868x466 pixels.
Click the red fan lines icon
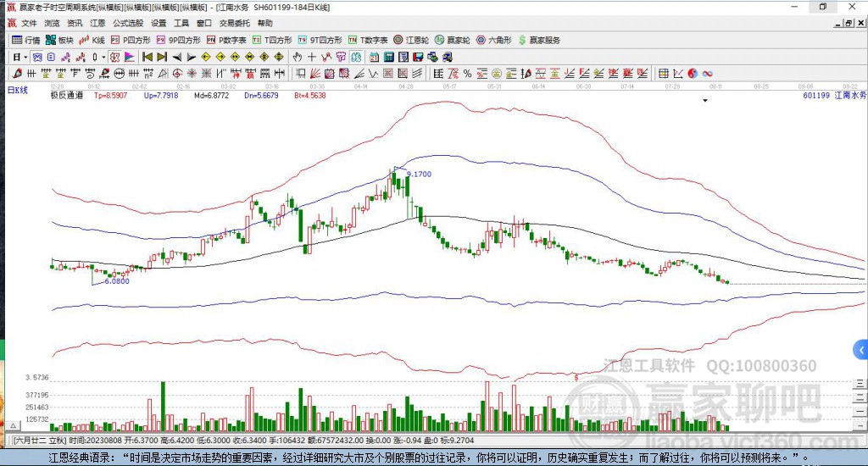(314, 74)
